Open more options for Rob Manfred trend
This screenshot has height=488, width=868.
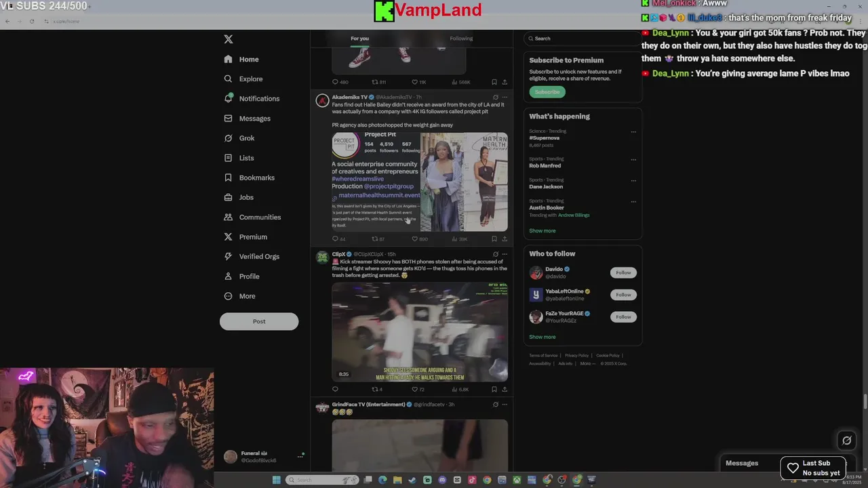[633, 160]
